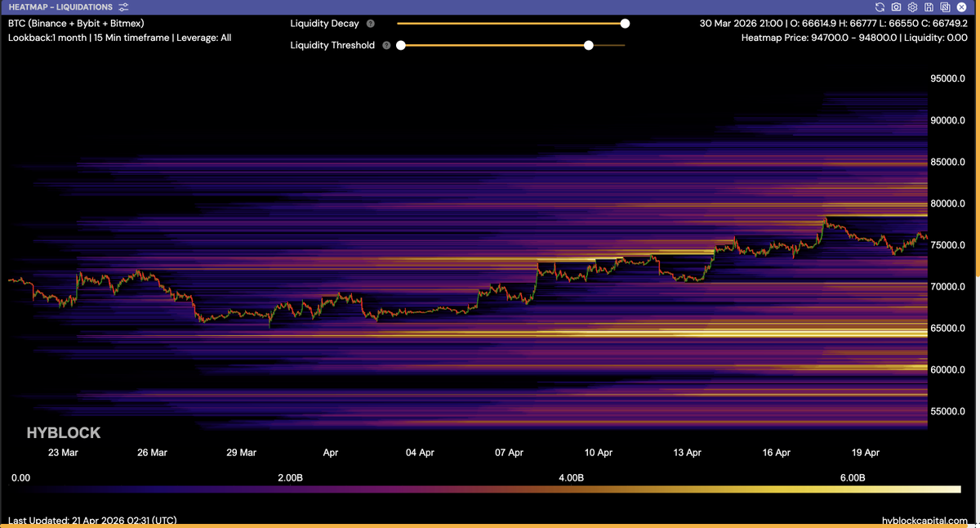Click the right Liquidity Threshold slider handle
The width and height of the screenshot is (980, 528).
588,46
